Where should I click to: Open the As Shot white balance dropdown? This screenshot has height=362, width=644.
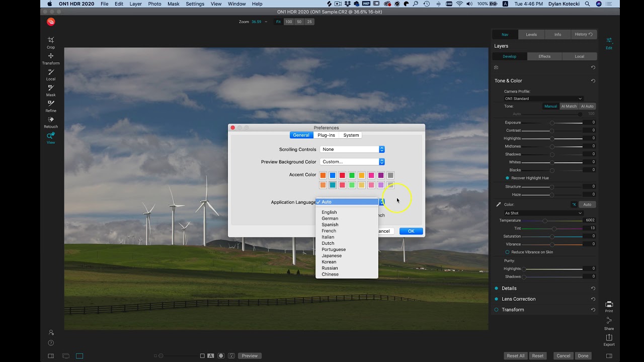point(543,213)
